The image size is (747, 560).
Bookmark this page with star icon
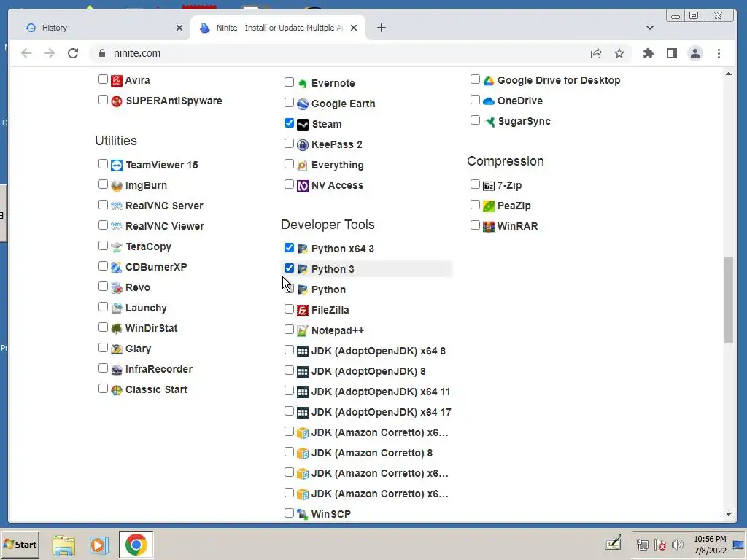click(619, 53)
